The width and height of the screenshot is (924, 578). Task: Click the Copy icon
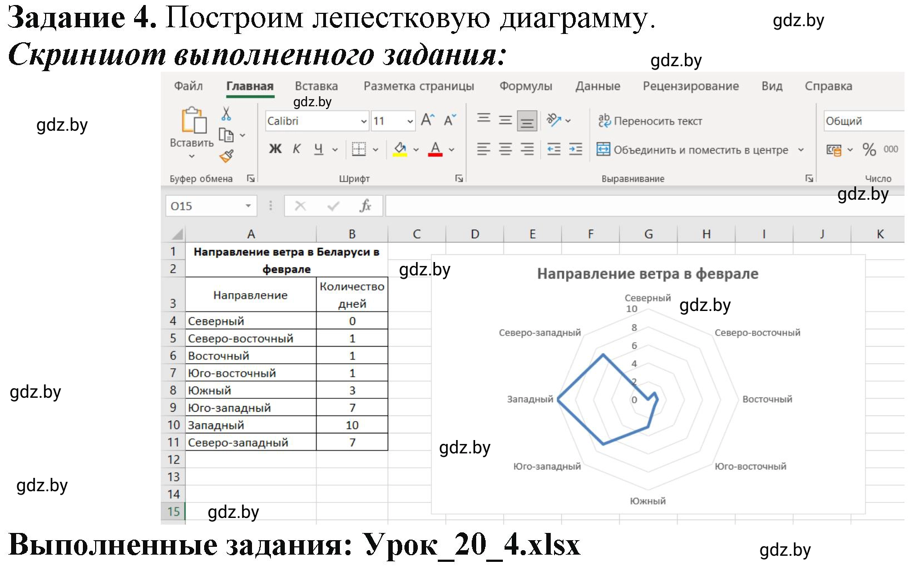226,135
